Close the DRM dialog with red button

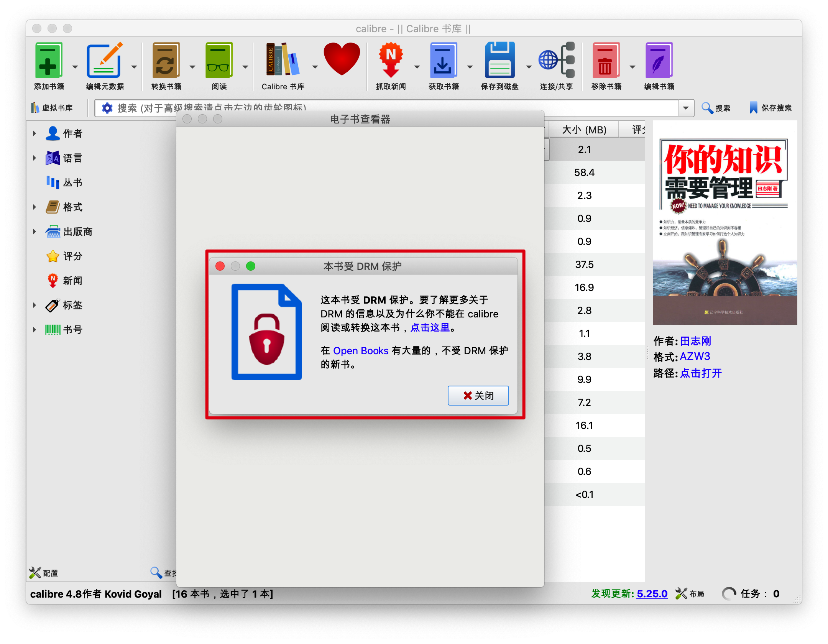pyautogui.click(x=220, y=266)
